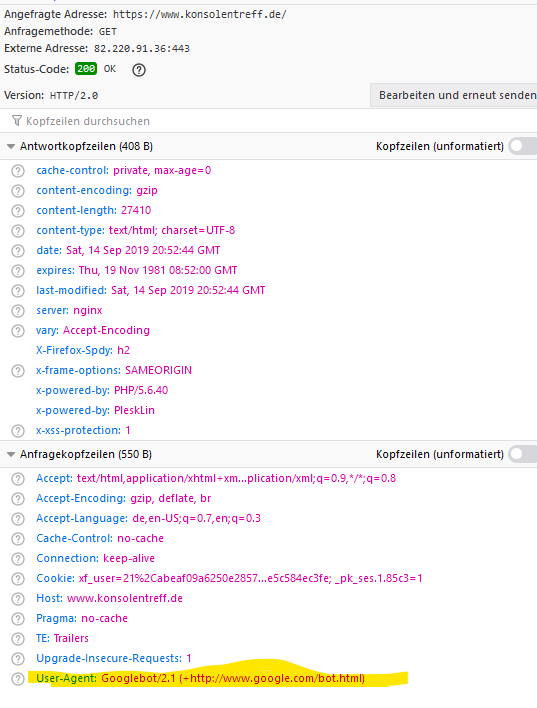Click help icon for Accept request header
This screenshot has height=708, width=537.
pyautogui.click(x=18, y=479)
